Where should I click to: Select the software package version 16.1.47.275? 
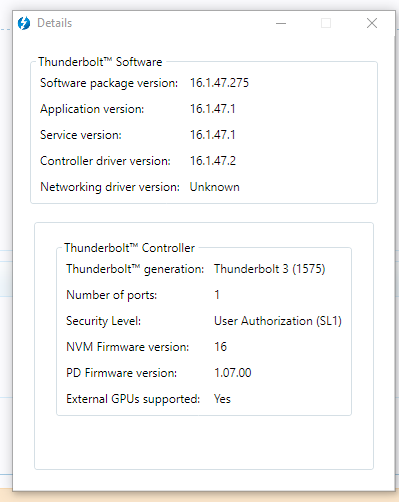[219, 83]
